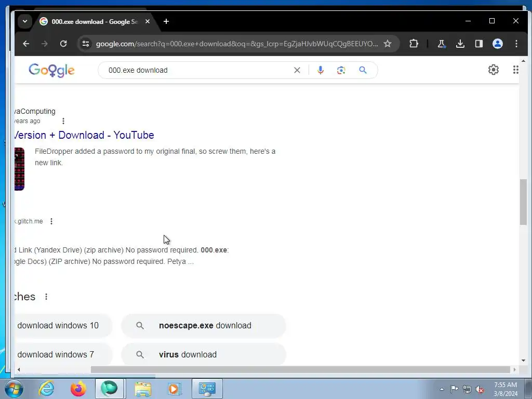Open the tab search dropdown arrow

tap(25, 21)
